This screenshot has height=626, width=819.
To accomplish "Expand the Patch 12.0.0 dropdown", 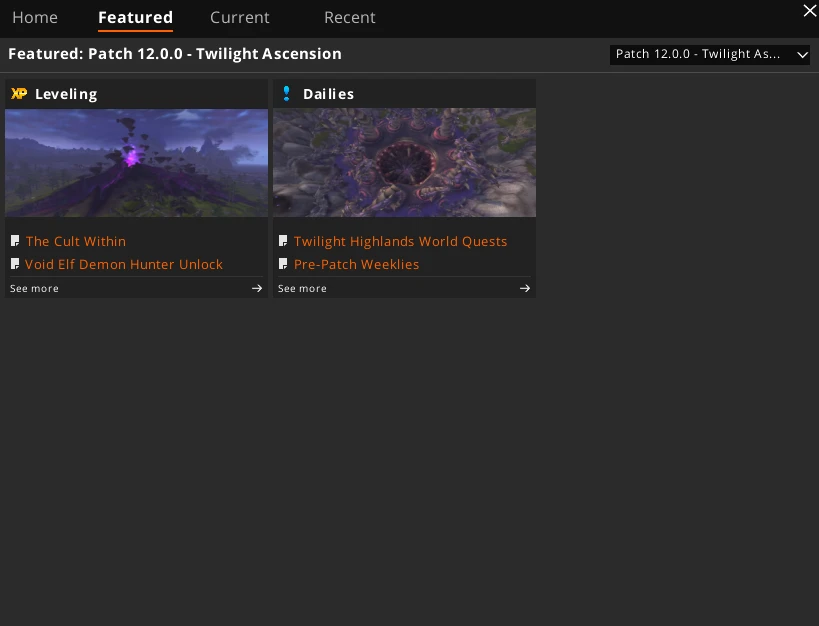I will (x=710, y=54).
